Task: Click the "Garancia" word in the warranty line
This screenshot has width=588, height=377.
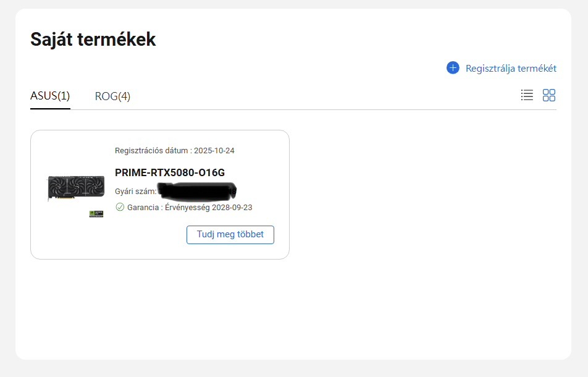Action: click(x=143, y=208)
